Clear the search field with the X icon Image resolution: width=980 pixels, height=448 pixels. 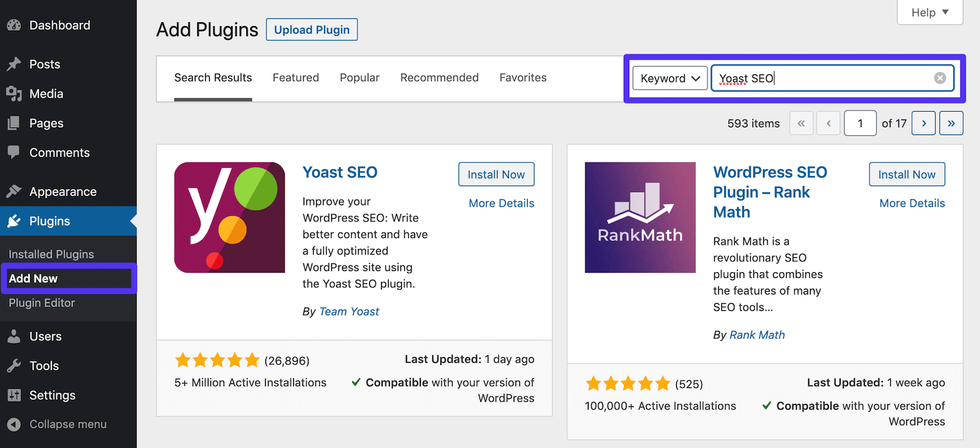[940, 78]
